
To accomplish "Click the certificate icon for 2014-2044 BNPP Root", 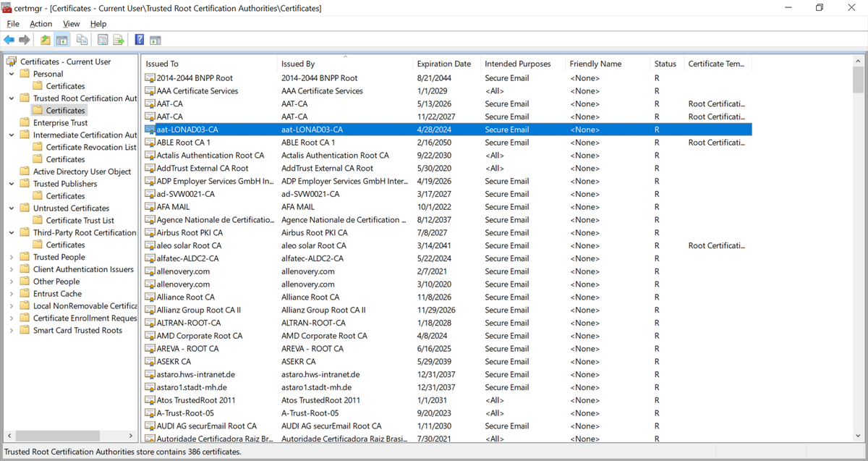I will (x=150, y=78).
